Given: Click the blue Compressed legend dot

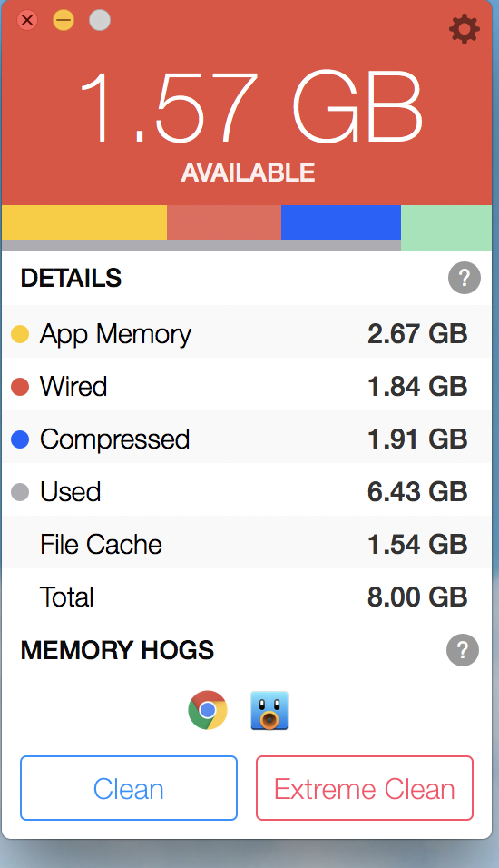Looking at the screenshot, I should [20, 439].
